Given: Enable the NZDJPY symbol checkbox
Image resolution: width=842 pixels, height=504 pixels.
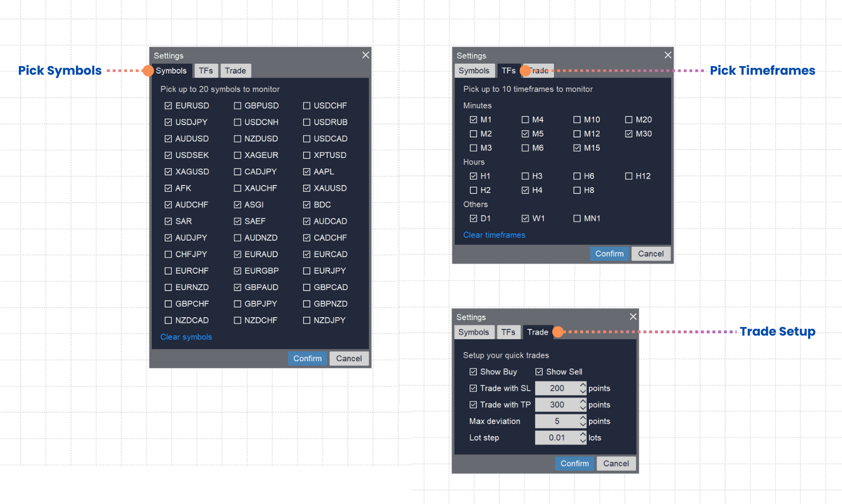Looking at the screenshot, I should 307,321.
